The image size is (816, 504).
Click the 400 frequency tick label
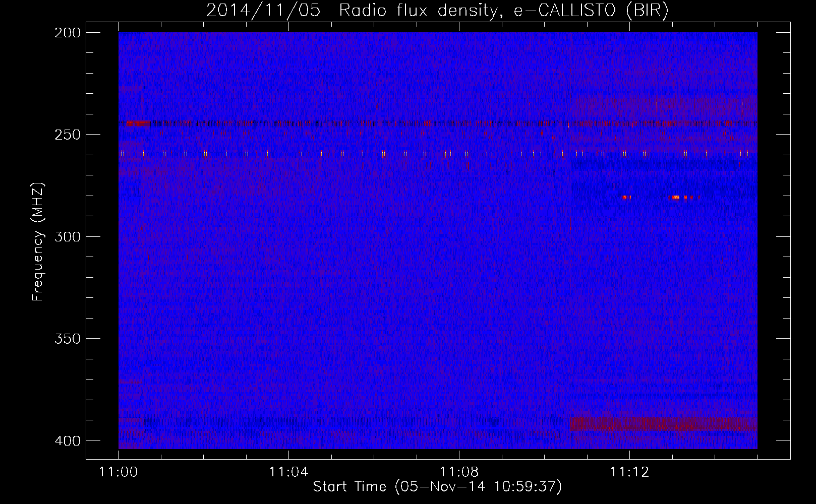click(67, 441)
